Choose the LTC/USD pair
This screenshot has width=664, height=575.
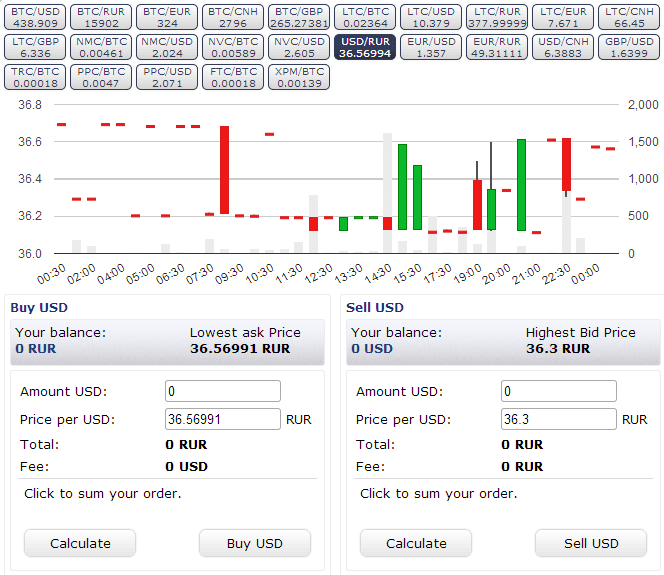(x=432, y=17)
